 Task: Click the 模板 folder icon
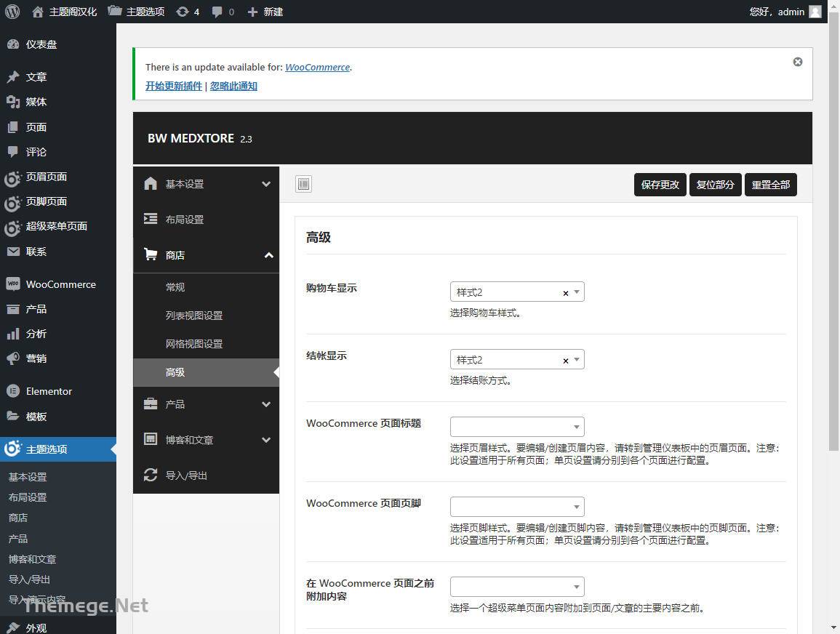pyautogui.click(x=13, y=416)
